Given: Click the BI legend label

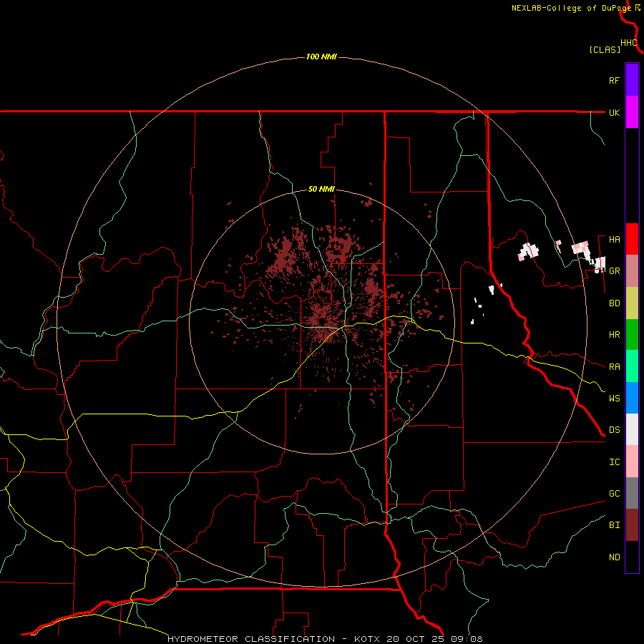Looking at the screenshot, I should [x=614, y=525].
